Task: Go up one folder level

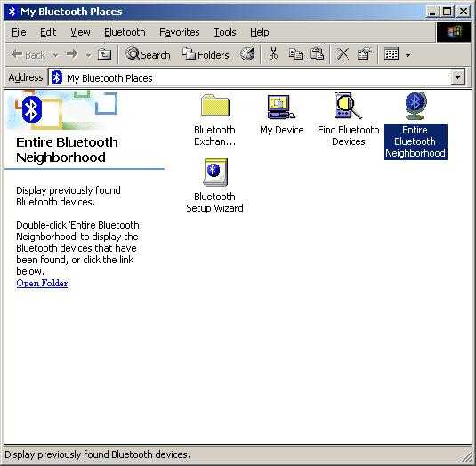Action: (104, 54)
